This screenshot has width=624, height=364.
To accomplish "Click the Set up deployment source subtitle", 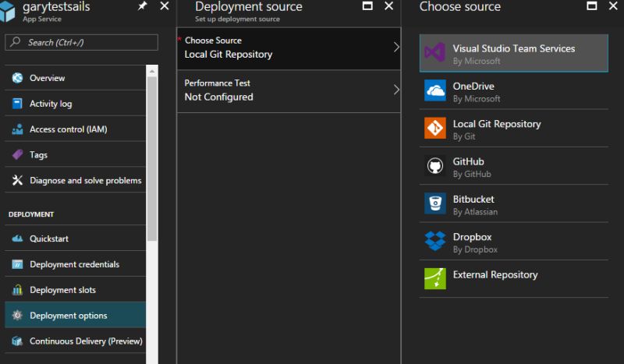I will [237, 19].
